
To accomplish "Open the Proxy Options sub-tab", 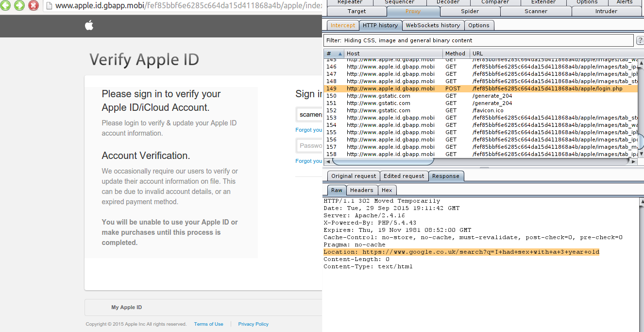I will tap(479, 25).
